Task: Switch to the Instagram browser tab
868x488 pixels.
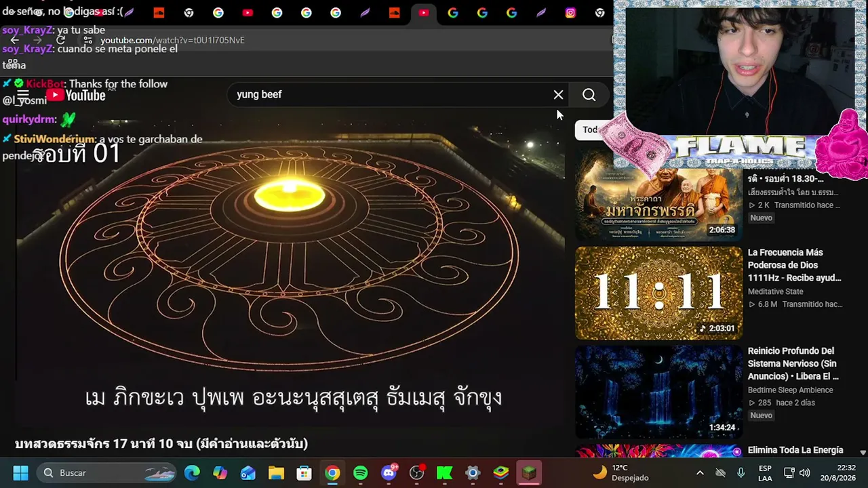Action: [x=570, y=13]
